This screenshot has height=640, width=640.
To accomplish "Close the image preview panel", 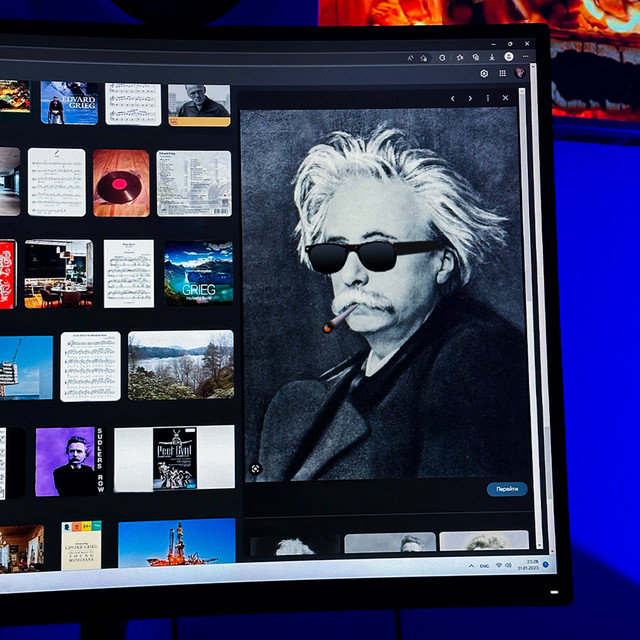I will [x=505, y=98].
